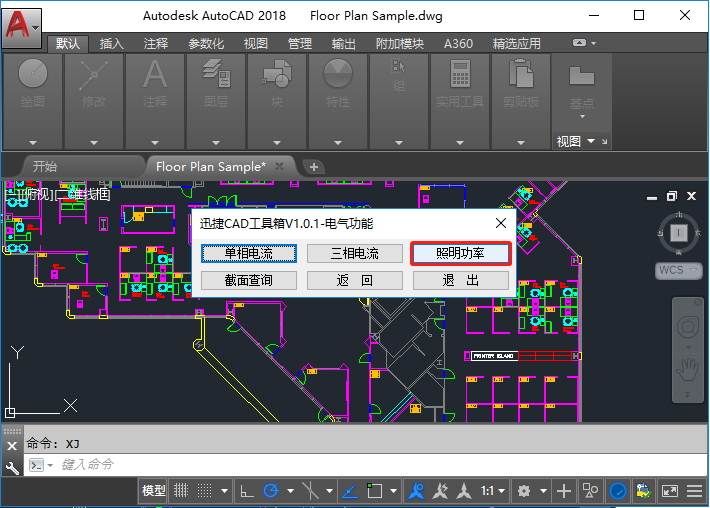Click the 退出 button in dialog
Viewport: 710px width, 508px height.
[x=461, y=280]
